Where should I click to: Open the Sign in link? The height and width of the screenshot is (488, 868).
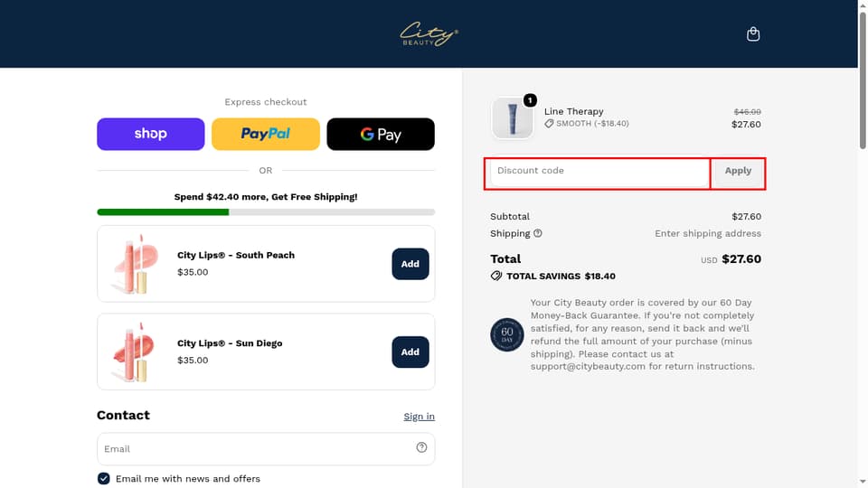[x=419, y=417]
